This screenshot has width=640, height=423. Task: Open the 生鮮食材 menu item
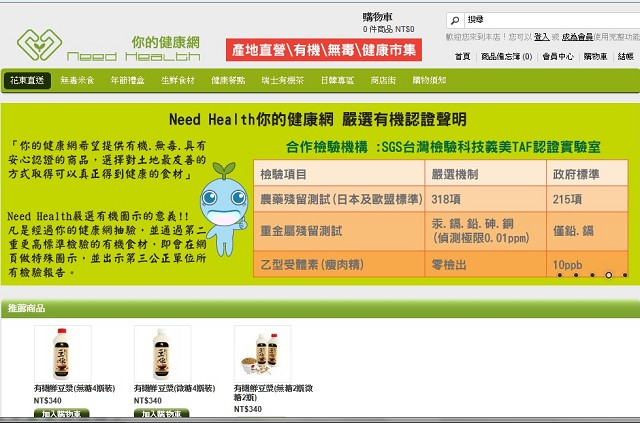pos(178,80)
